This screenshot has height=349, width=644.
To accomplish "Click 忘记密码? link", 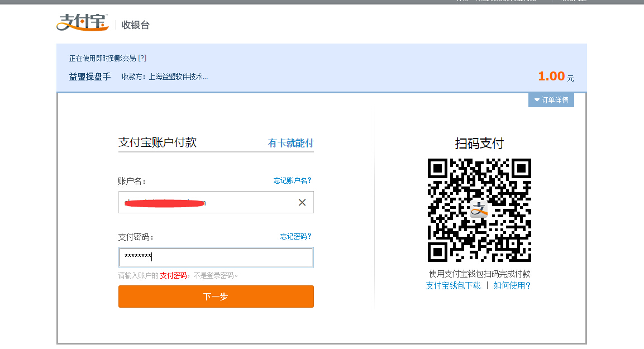I will click(x=295, y=236).
